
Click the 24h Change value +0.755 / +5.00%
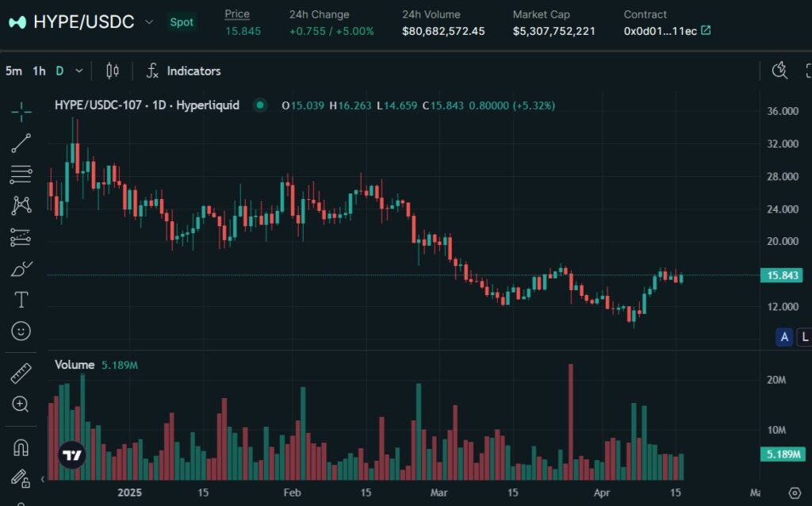point(331,31)
